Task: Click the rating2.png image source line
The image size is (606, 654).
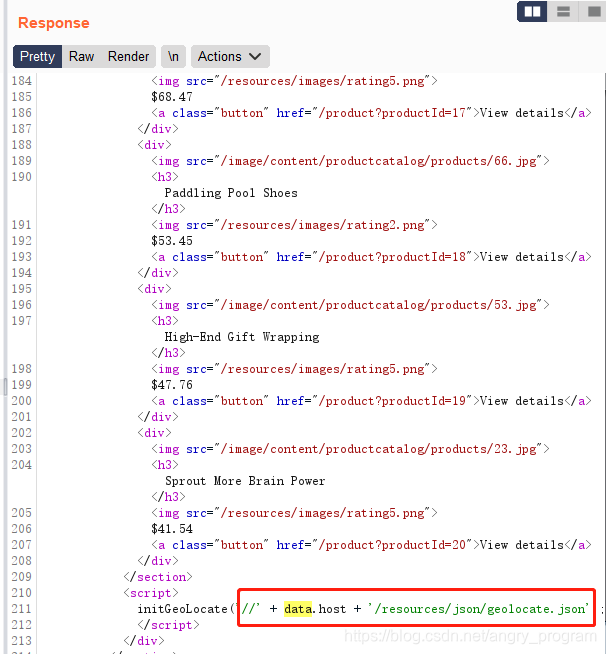Action: click(x=294, y=225)
